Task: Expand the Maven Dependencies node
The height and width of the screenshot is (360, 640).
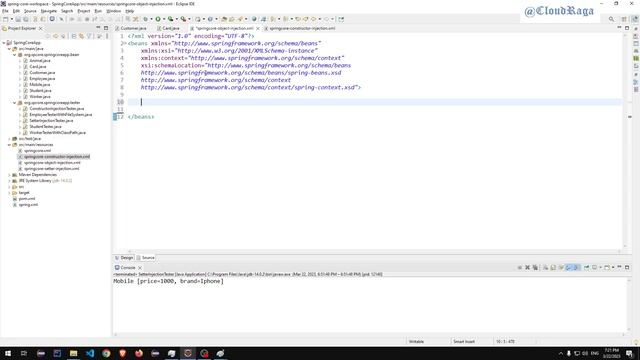Action: pyautogui.click(x=9, y=175)
